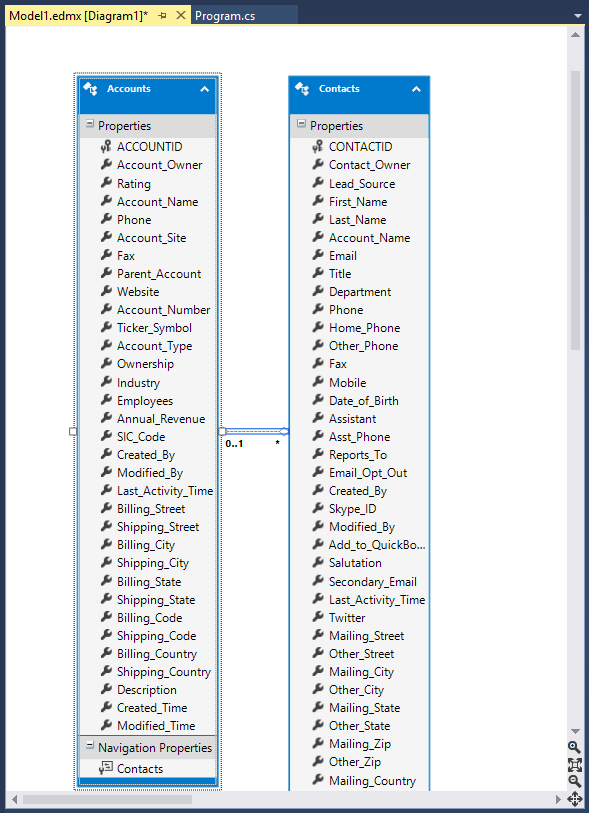Viewport: 589px width, 813px height.
Task: Click the scroll down arrow
Action: (x=575, y=731)
